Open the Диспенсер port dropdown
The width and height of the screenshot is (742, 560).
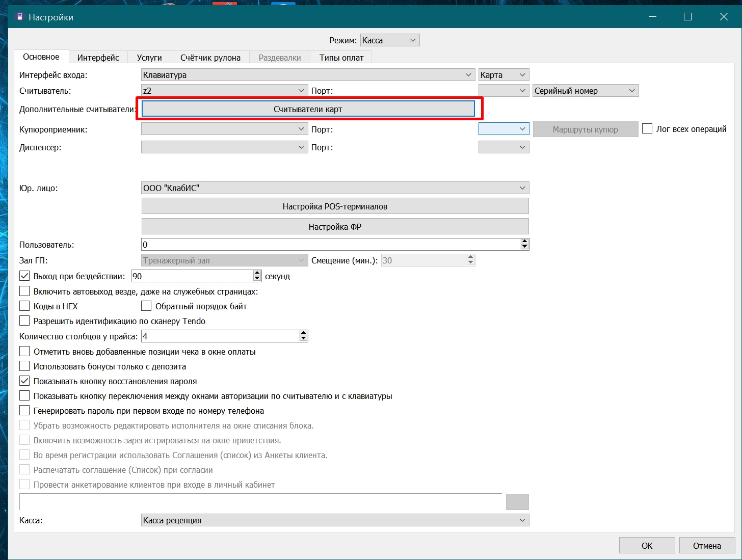[503, 147]
